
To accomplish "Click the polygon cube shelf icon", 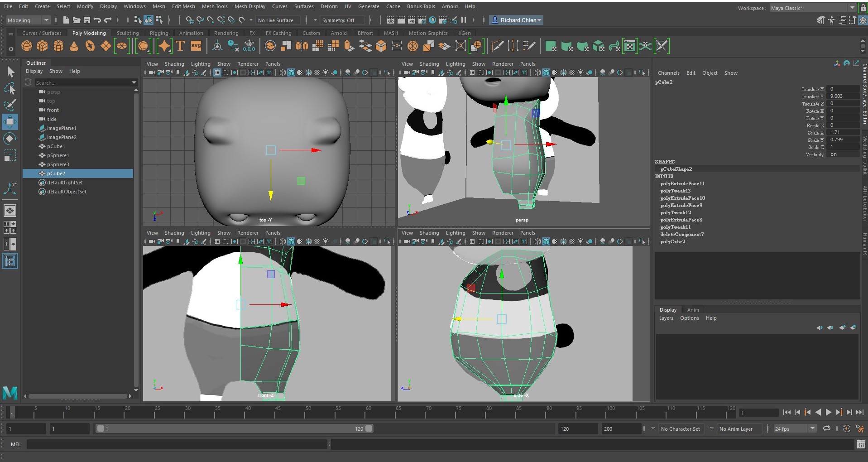I will [x=43, y=46].
